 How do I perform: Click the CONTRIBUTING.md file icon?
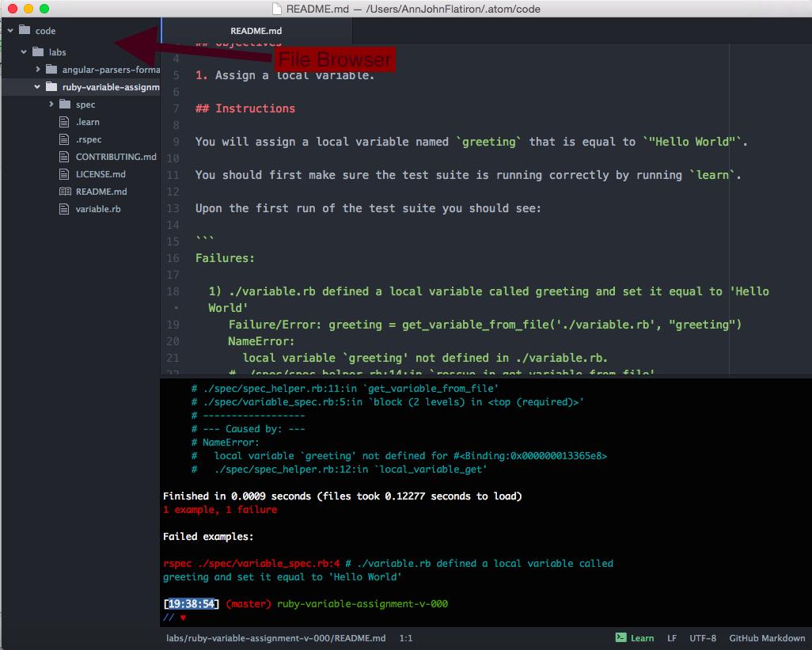click(64, 157)
